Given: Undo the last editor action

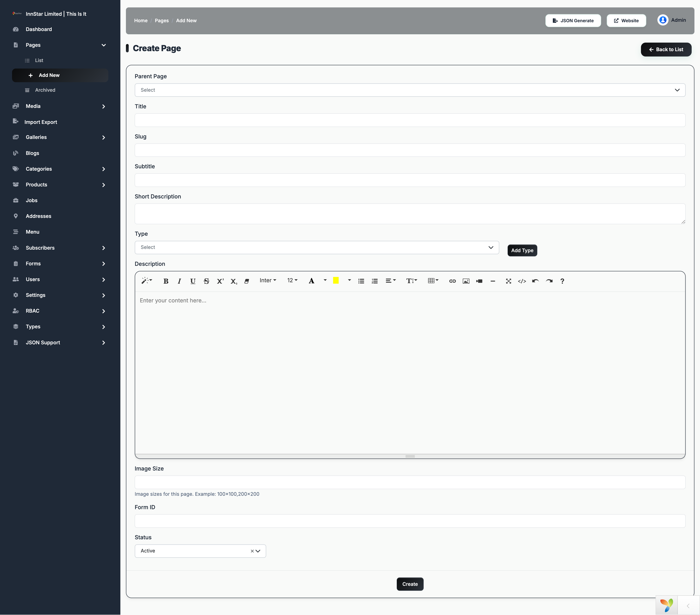Looking at the screenshot, I should pos(536,281).
